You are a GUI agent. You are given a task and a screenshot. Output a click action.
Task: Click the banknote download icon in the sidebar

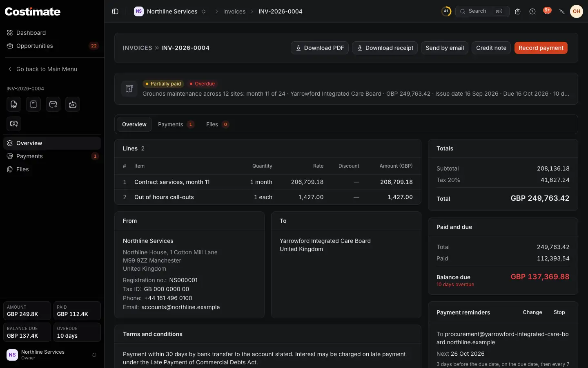click(73, 104)
